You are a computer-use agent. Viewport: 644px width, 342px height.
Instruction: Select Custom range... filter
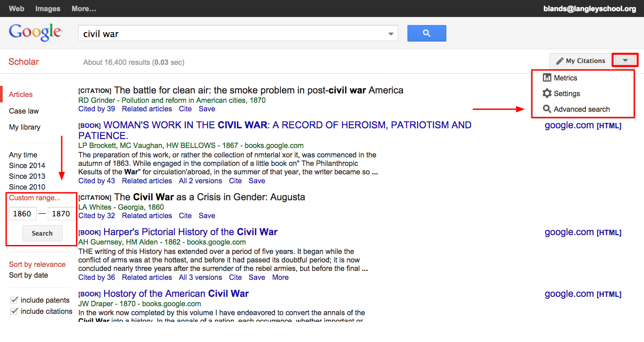click(x=34, y=198)
